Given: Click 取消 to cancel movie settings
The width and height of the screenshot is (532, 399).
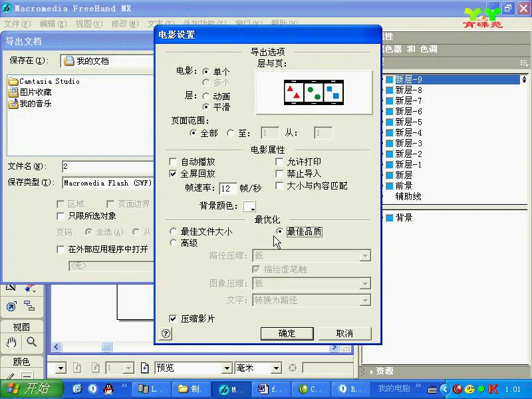Looking at the screenshot, I should click(x=344, y=334).
